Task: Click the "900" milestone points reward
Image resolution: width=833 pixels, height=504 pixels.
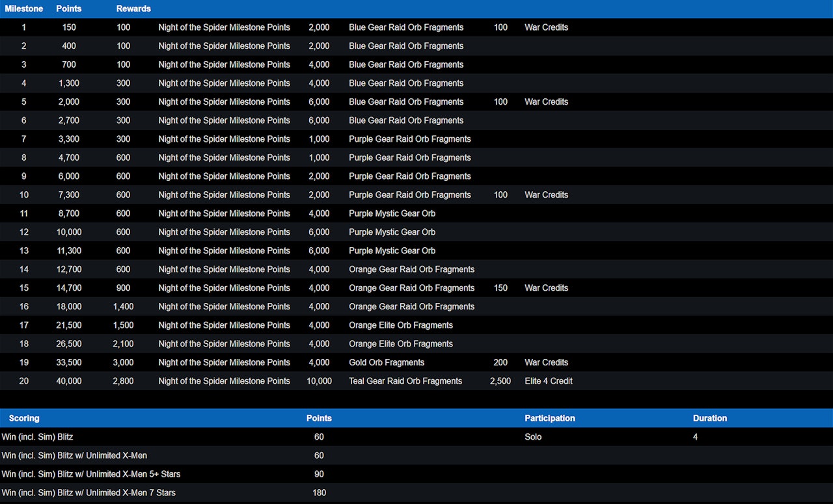Action: (x=123, y=288)
